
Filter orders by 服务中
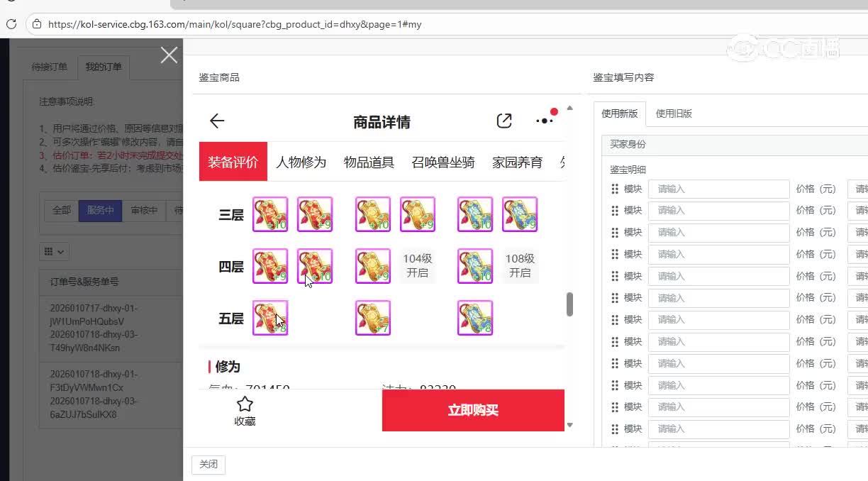coord(101,211)
